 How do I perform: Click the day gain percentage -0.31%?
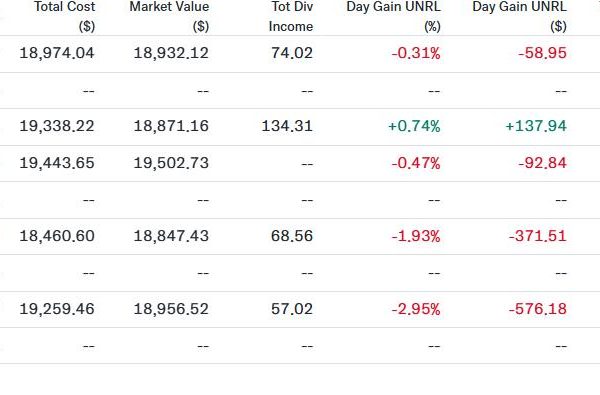point(416,53)
